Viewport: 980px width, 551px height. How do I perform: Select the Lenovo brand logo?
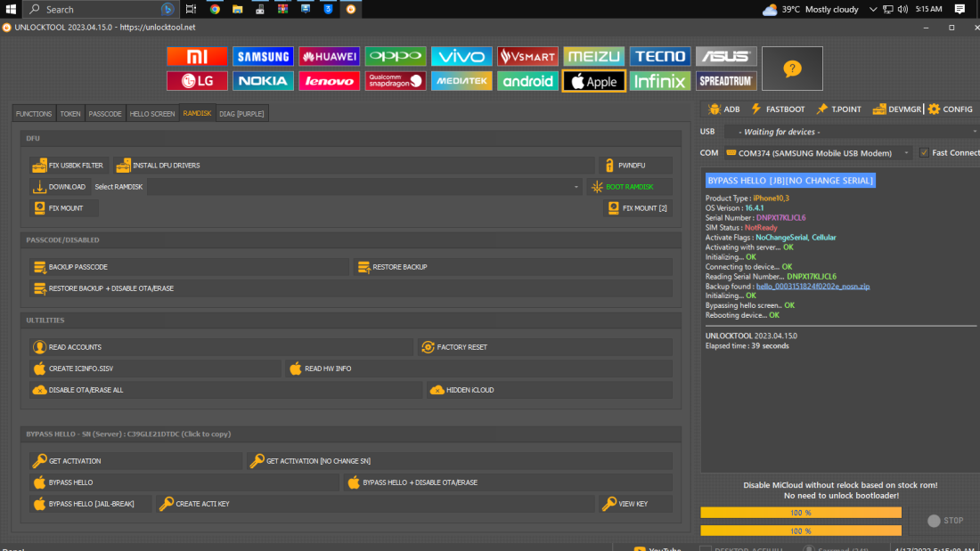tap(330, 81)
